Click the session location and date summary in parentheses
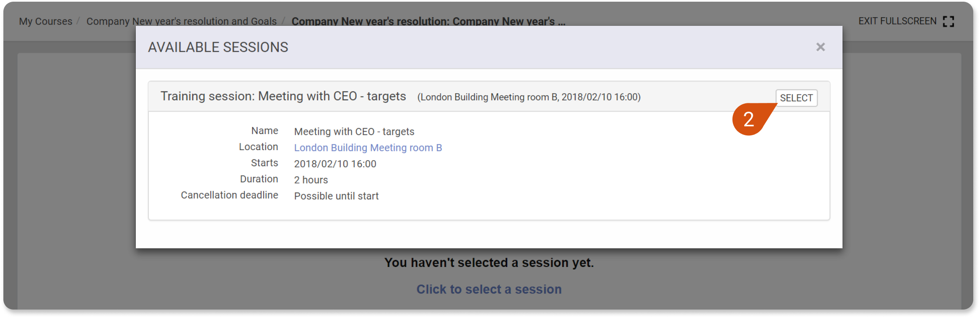980x318 pixels. (529, 97)
